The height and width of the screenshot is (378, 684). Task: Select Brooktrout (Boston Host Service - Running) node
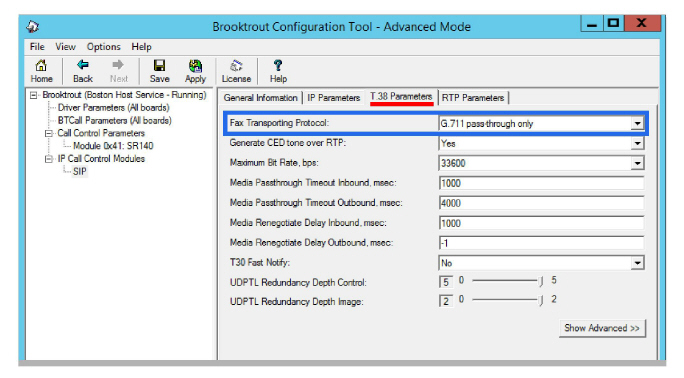(124, 95)
